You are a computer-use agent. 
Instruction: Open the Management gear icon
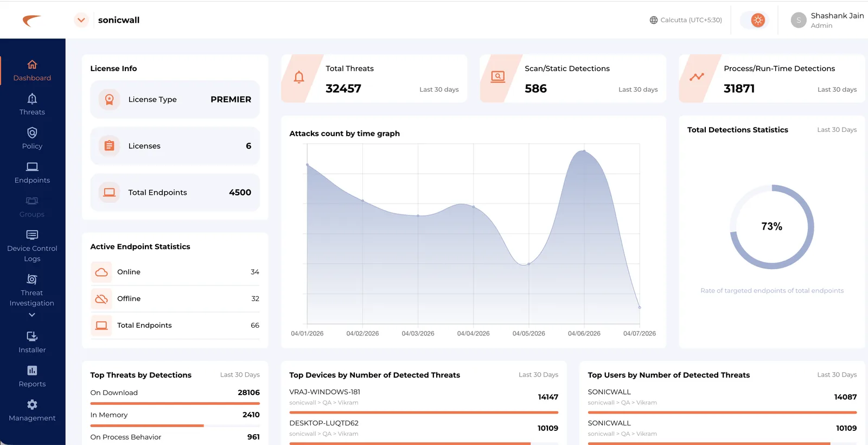coord(32,405)
